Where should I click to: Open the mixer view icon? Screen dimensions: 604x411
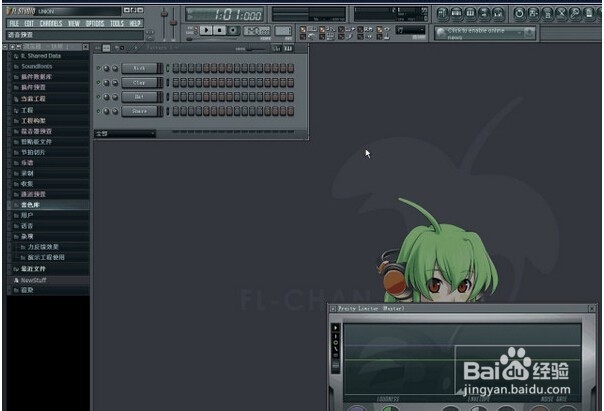tap(498, 14)
